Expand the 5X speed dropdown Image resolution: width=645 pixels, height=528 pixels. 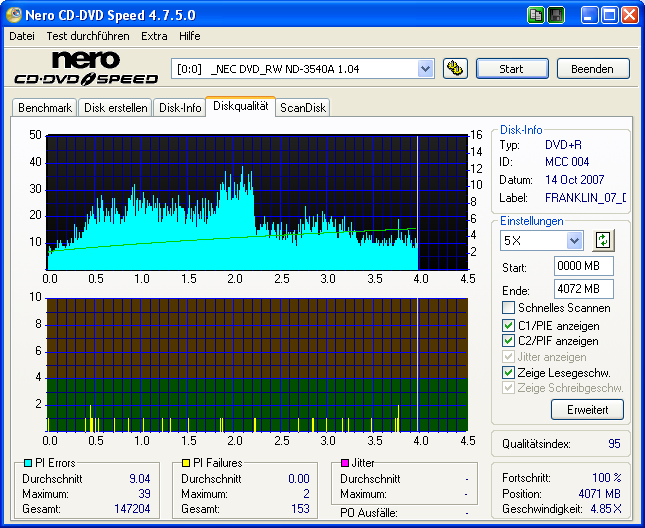point(574,241)
